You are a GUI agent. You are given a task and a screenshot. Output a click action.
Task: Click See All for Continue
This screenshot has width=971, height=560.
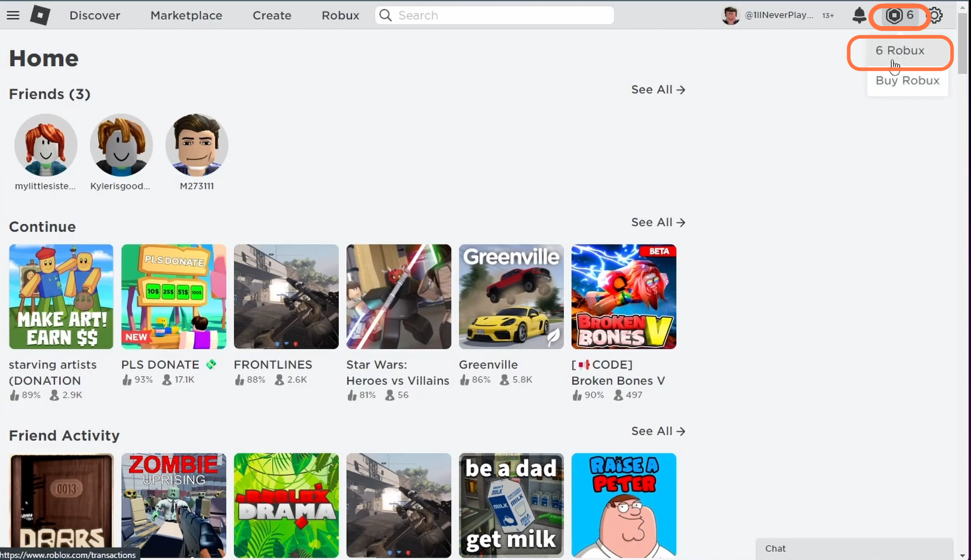click(658, 222)
